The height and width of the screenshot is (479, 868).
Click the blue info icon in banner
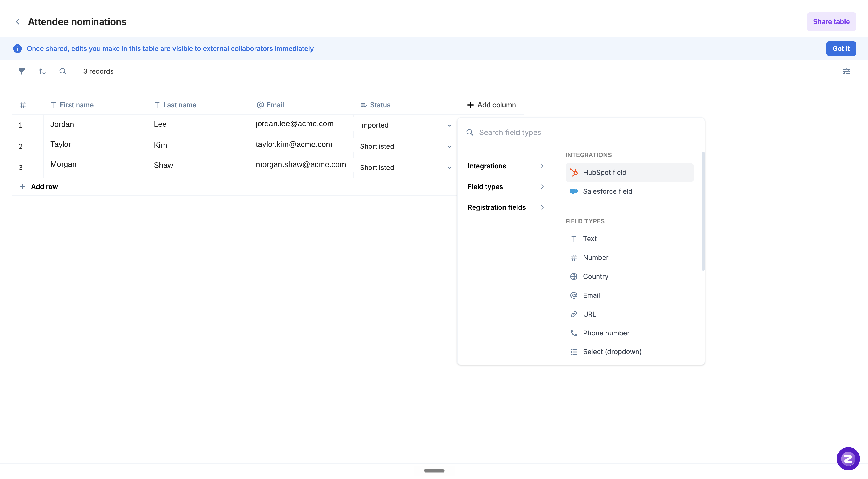(x=18, y=49)
